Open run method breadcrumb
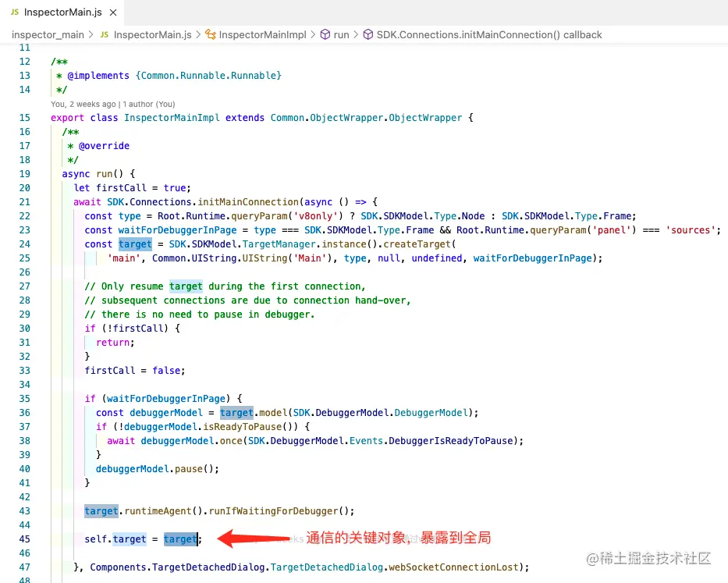Image resolution: width=728 pixels, height=583 pixels. pos(341,35)
